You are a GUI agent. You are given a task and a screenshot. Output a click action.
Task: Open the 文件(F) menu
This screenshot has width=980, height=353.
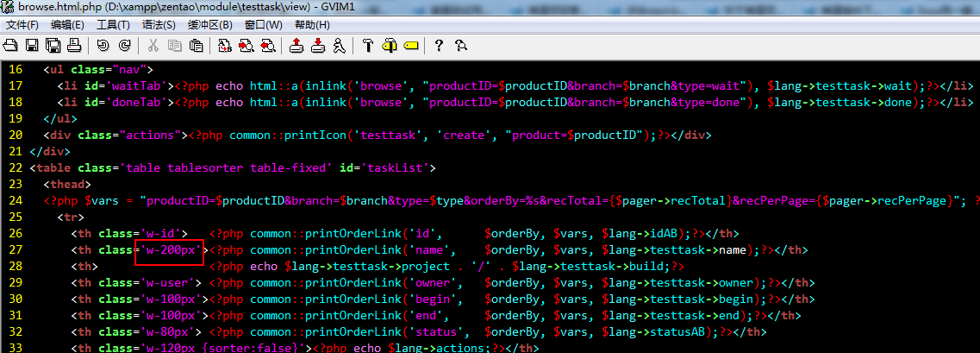(22, 24)
